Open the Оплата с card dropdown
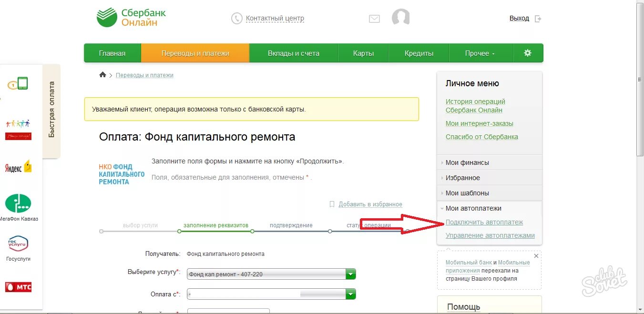The image size is (644, 314). pyautogui.click(x=272, y=294)
